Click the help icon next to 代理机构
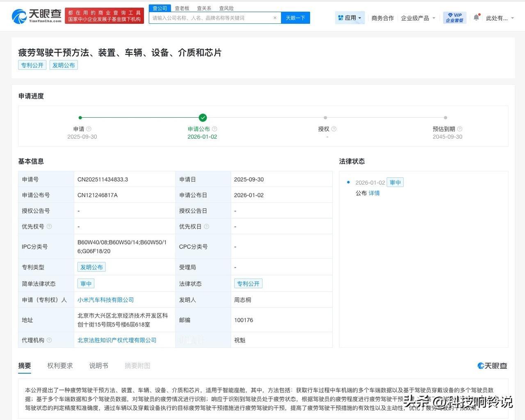Viewport: 525px width, 420px height. (49, 340)
